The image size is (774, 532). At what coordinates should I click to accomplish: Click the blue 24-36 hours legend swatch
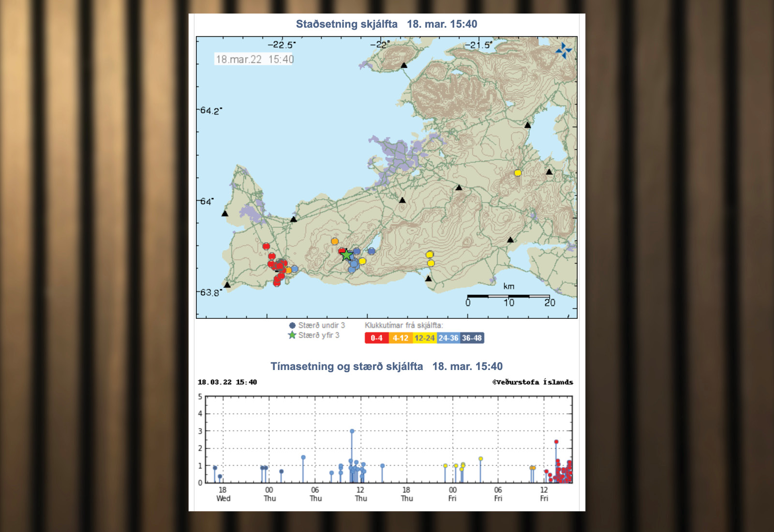(x=448, y=338)
